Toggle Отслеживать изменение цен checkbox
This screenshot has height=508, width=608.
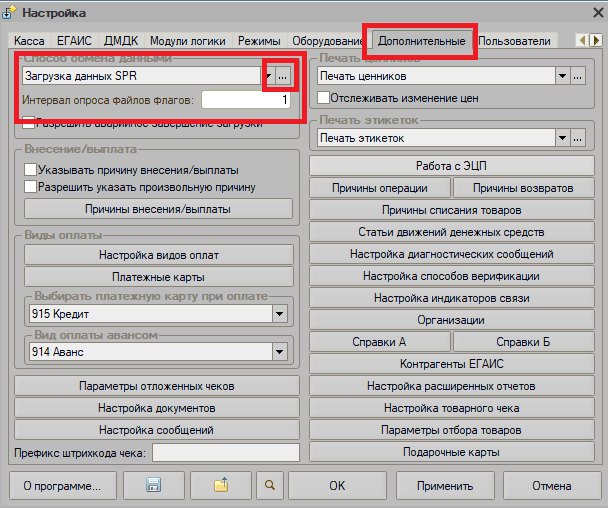[323, 98]
